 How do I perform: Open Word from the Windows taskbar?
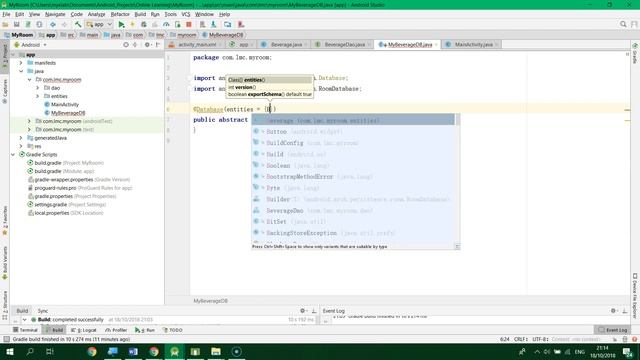(x=133, y=351)
